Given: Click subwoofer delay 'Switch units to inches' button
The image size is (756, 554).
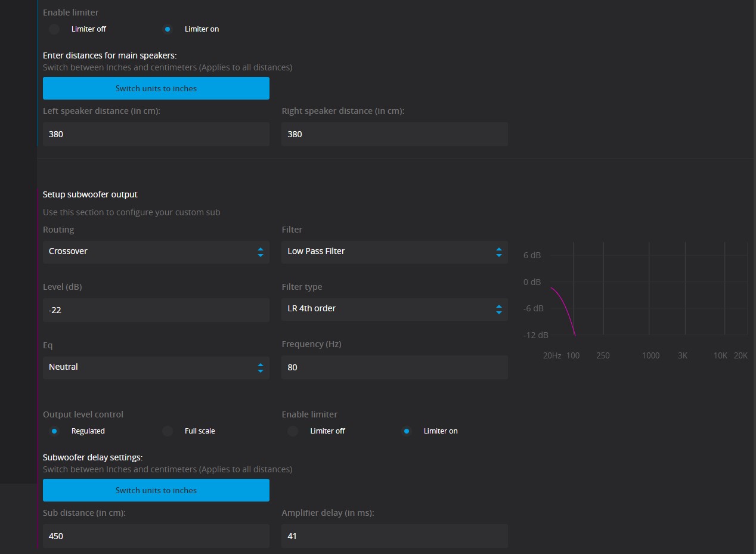Looking at the screenshot, I should pos(156,490).
